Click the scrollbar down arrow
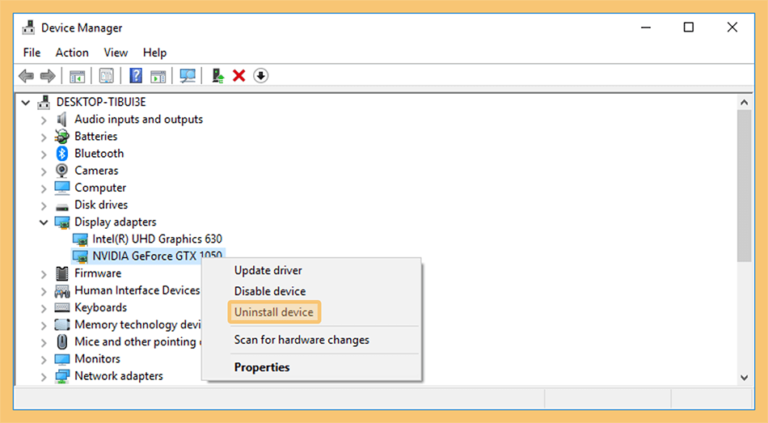Viewport: 768px width, 423px height. tap(744, 377)
